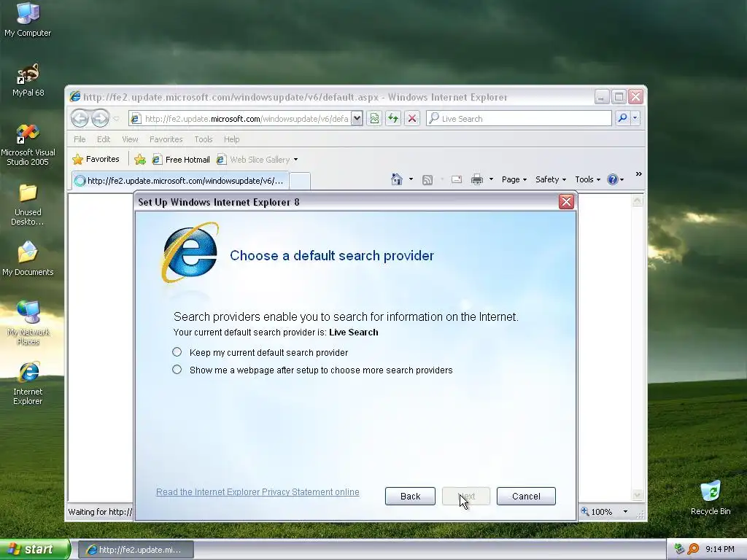Click the Back button in setup dialog
The width and height of the screenshot is (747, 560).
pyautogui.click(x=410, y=496)
